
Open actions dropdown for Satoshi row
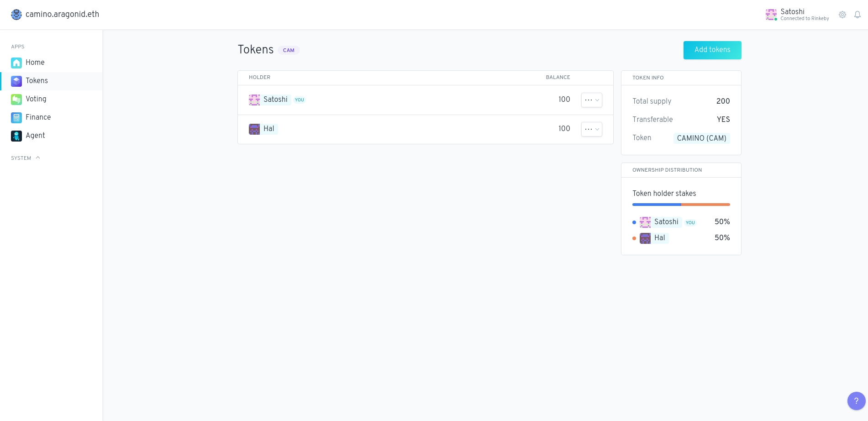click(591, 100)
